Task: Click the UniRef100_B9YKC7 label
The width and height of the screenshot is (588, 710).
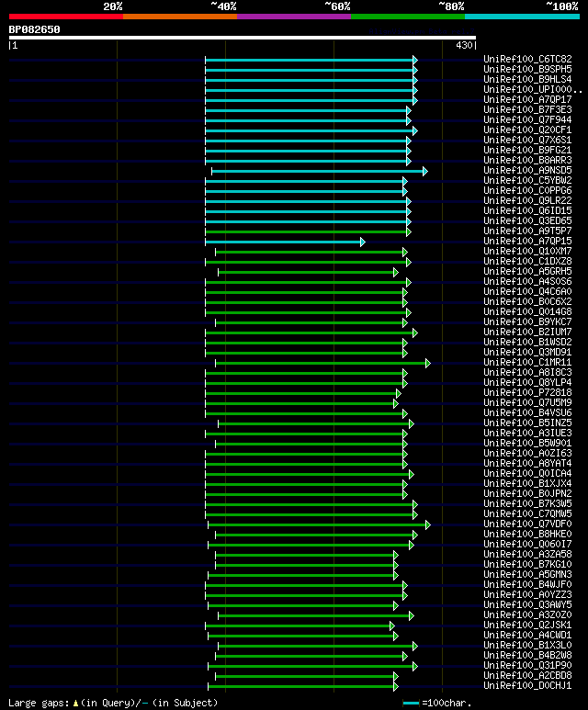Action: [527, 322]
